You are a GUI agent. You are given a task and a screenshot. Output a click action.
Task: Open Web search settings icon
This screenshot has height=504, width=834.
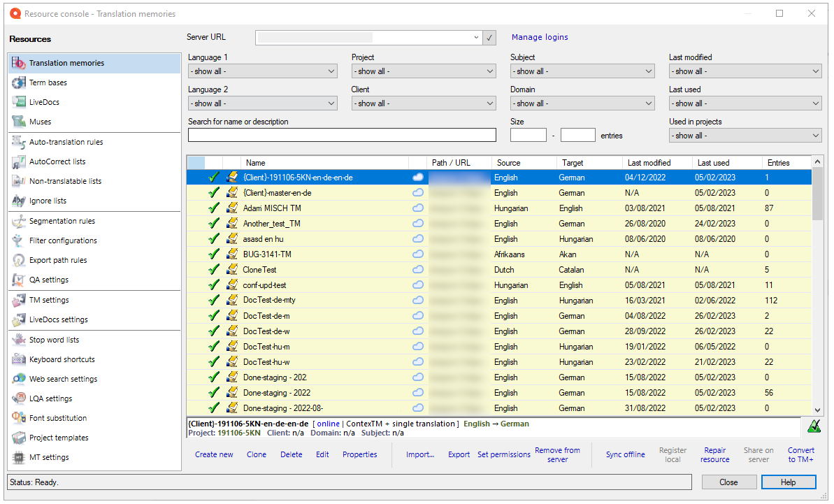(19, 379)
